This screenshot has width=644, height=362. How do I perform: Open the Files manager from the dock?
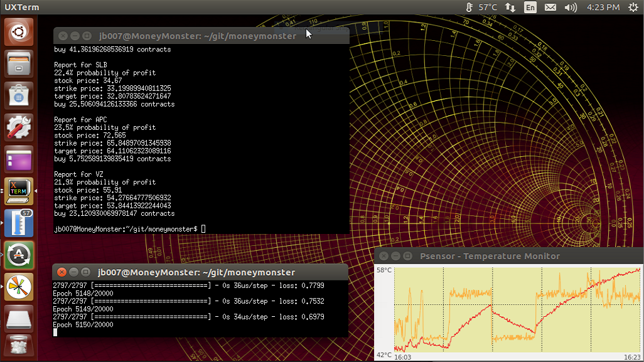(x=18, y=63)
